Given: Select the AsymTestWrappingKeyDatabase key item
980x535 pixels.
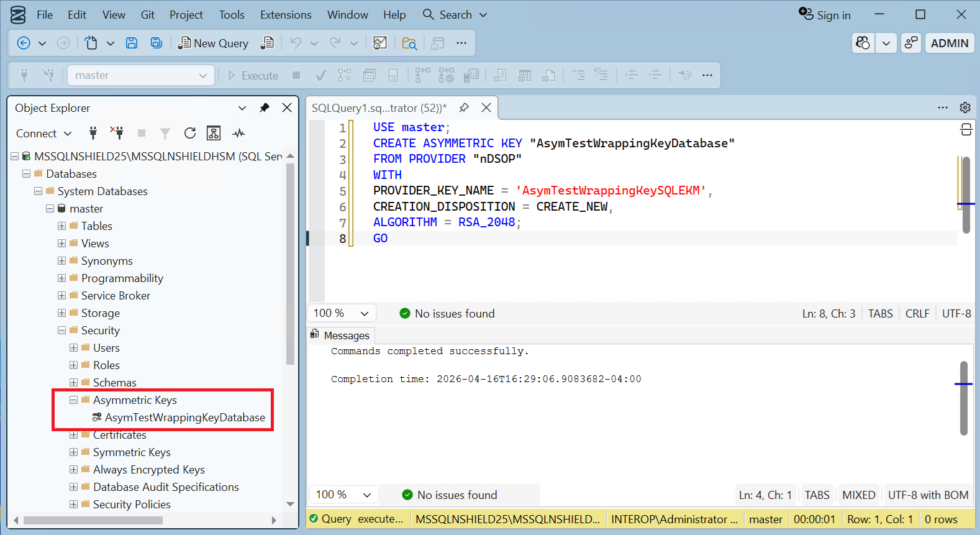Looking at the screenshot, I should pos(184,418).
